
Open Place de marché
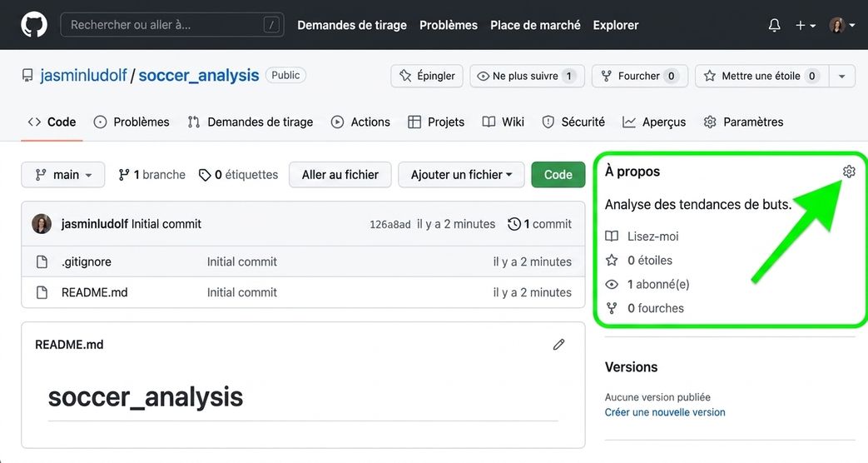[535, 25]
